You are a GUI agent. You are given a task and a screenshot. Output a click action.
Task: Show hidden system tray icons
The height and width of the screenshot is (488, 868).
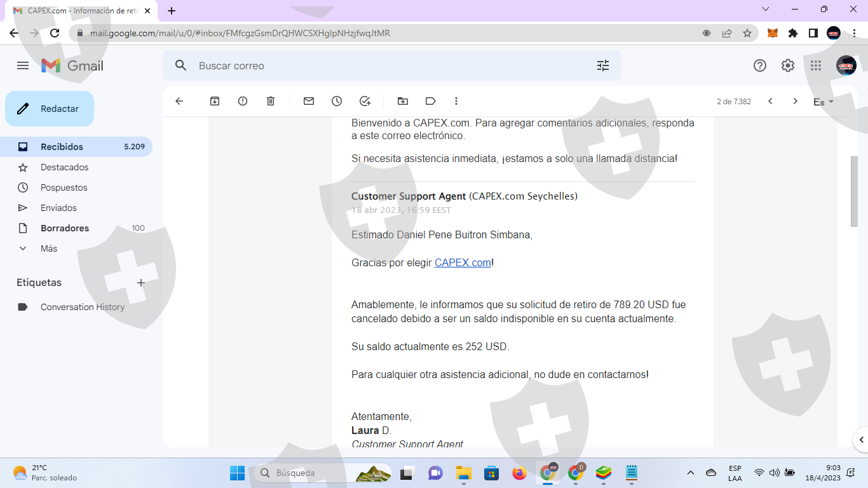tap(691, 473)
